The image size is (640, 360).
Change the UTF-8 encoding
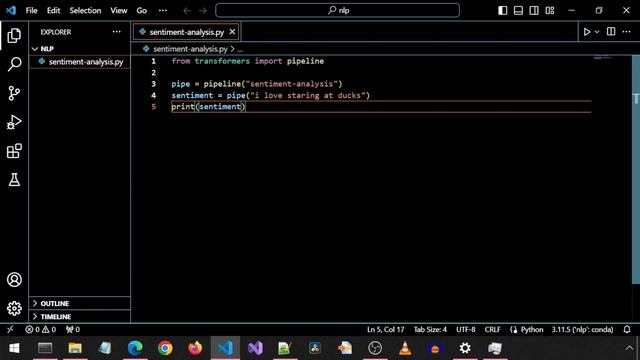point(466,329)
